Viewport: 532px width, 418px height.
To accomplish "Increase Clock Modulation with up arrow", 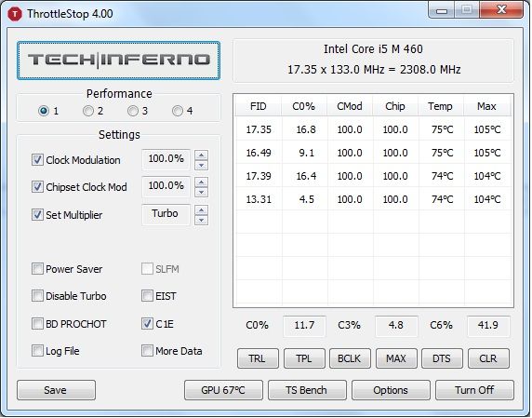I will (201, 155).
